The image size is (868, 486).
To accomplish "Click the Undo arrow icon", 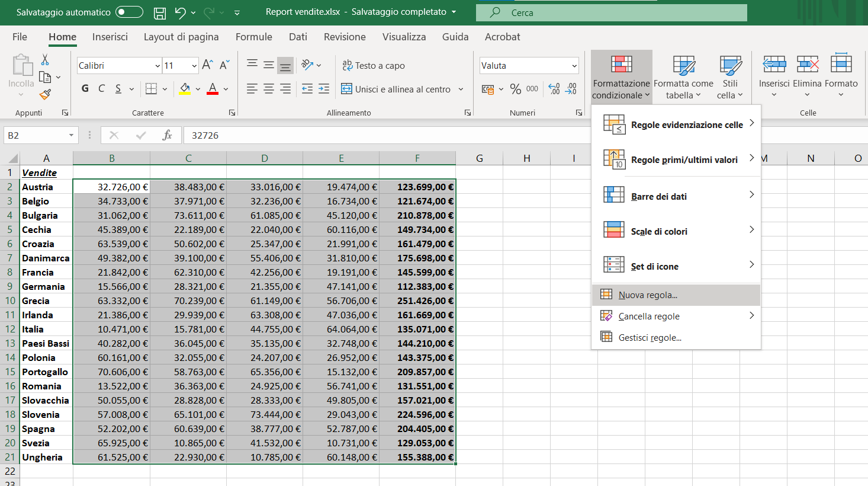I will pyautogui.click(x=181, y=12).
